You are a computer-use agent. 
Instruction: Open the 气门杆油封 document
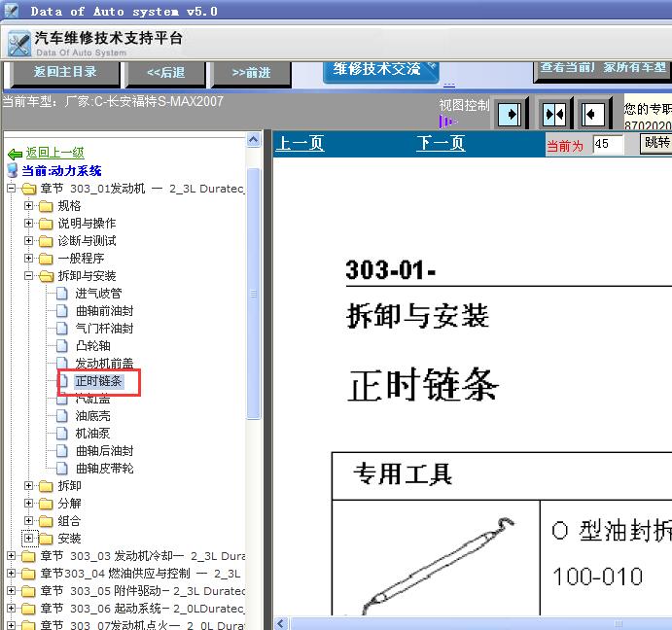[x=105, y=329]
